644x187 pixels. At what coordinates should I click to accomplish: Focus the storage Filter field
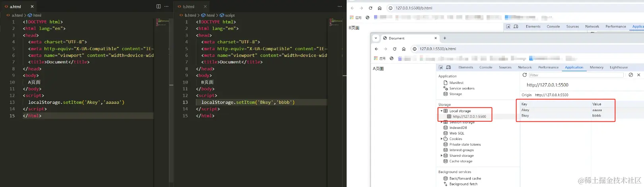tap(576, 75)
